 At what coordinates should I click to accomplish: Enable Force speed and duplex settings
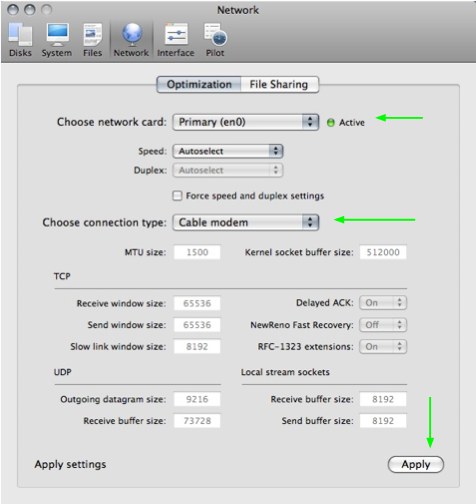(x=177, y=196)
